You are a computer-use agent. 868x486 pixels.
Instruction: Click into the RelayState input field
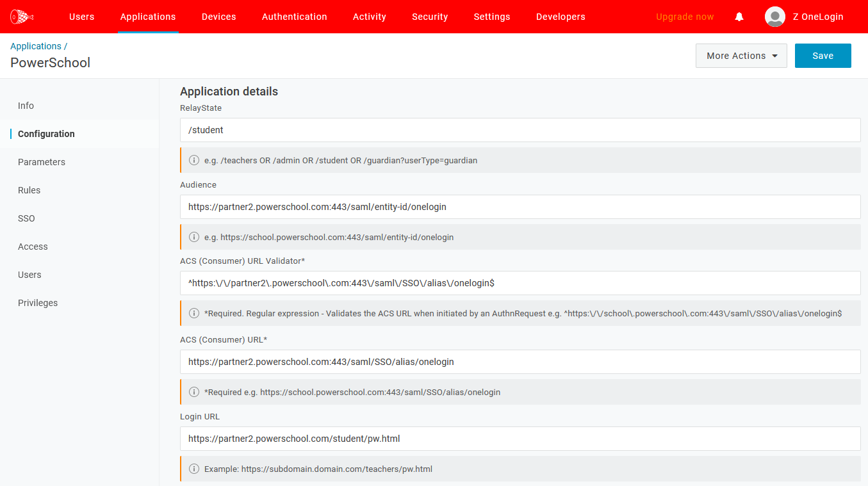[x=520, y=130]
